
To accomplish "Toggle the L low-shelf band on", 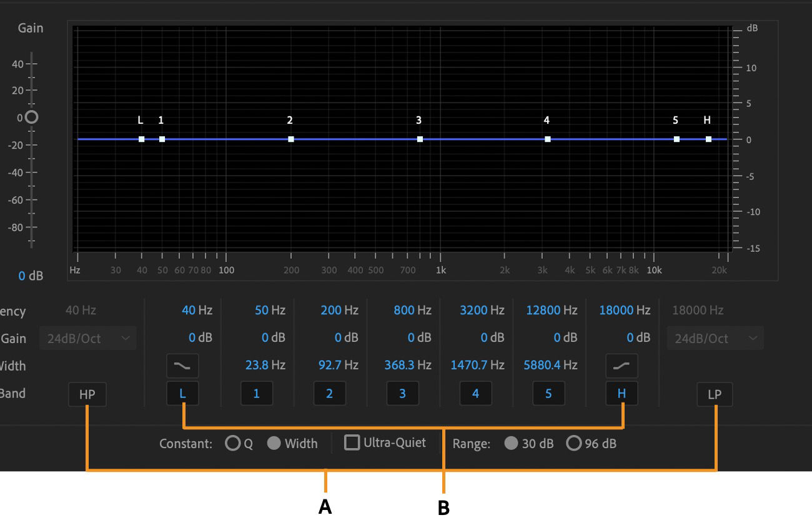I will coord(183,394).
